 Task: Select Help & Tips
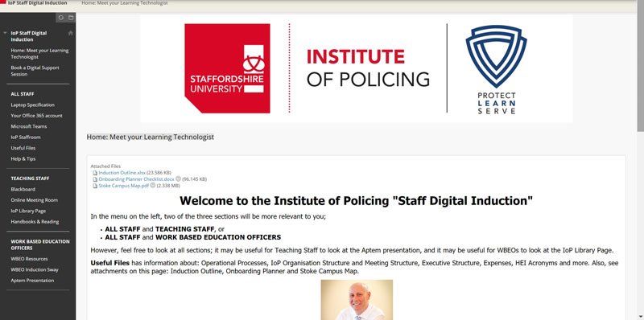(x=23, y=158)
